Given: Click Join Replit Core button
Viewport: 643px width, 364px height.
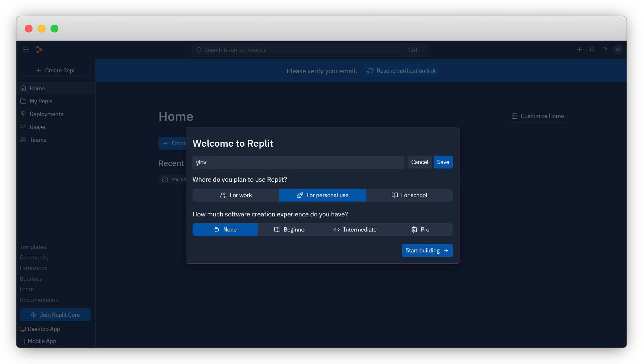Looking at the screenshot, I should tap(55, 315).
